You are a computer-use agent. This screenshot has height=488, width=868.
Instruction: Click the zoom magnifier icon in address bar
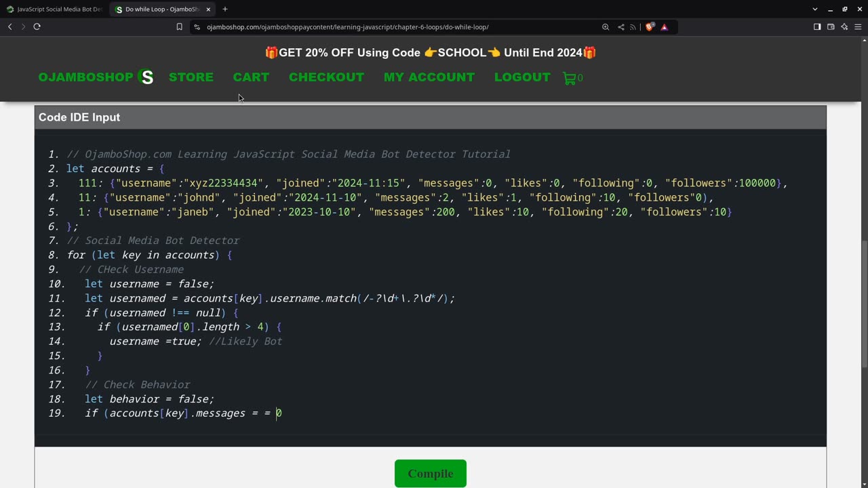[606, 27]
